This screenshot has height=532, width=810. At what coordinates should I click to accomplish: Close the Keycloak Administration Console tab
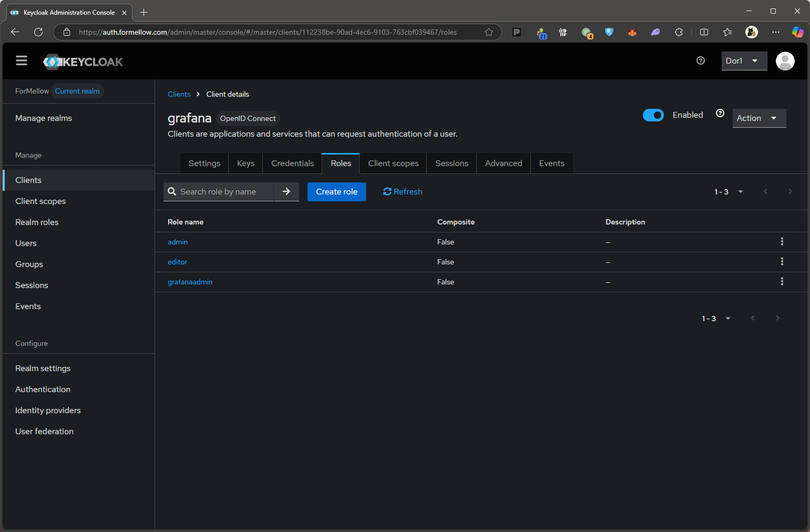(x=124, y=13)
